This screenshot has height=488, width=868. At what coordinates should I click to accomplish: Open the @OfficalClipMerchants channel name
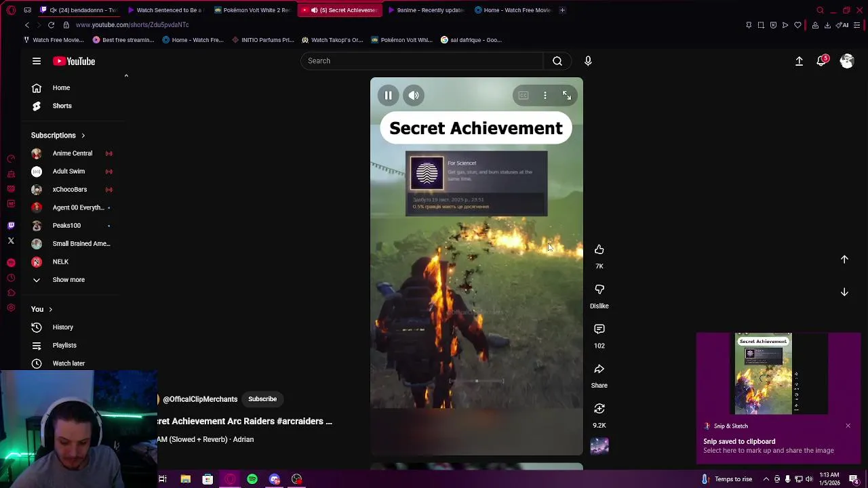[x=200, y=399]
